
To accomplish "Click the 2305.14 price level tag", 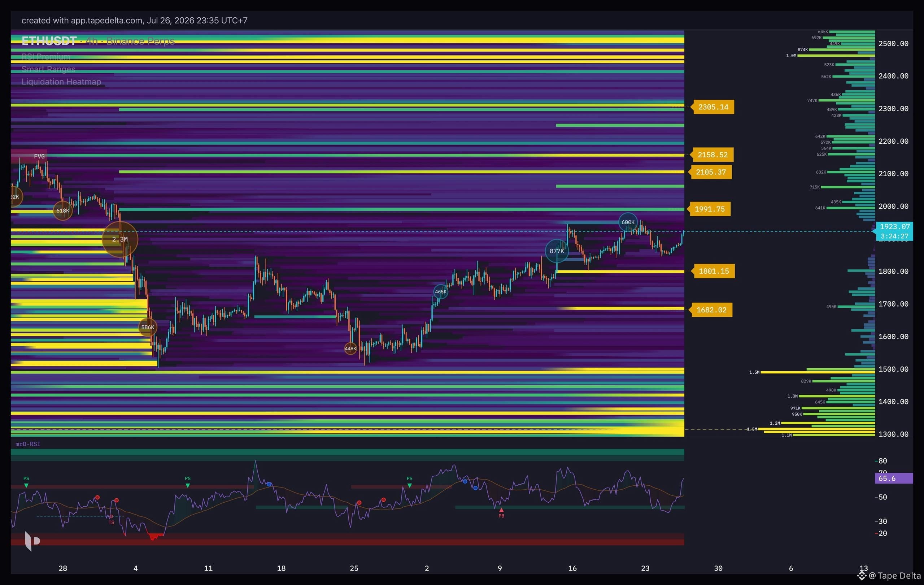I will coord(713,107).
